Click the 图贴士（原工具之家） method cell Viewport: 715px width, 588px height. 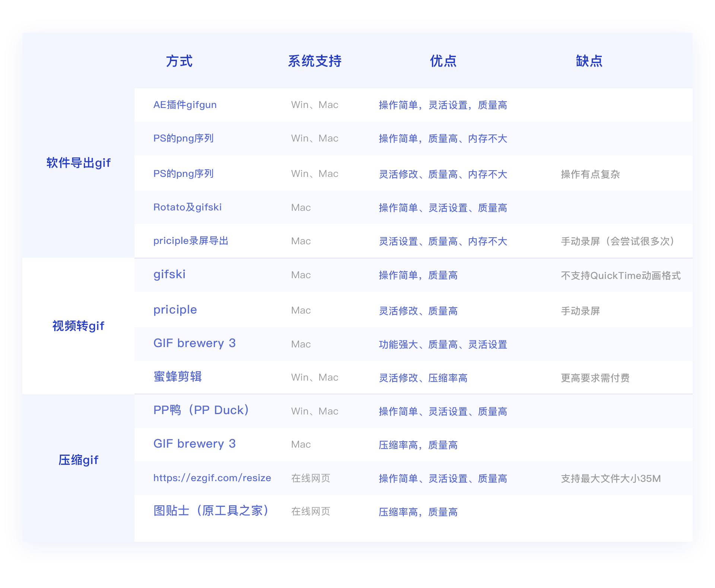click(x=211, y=511)
